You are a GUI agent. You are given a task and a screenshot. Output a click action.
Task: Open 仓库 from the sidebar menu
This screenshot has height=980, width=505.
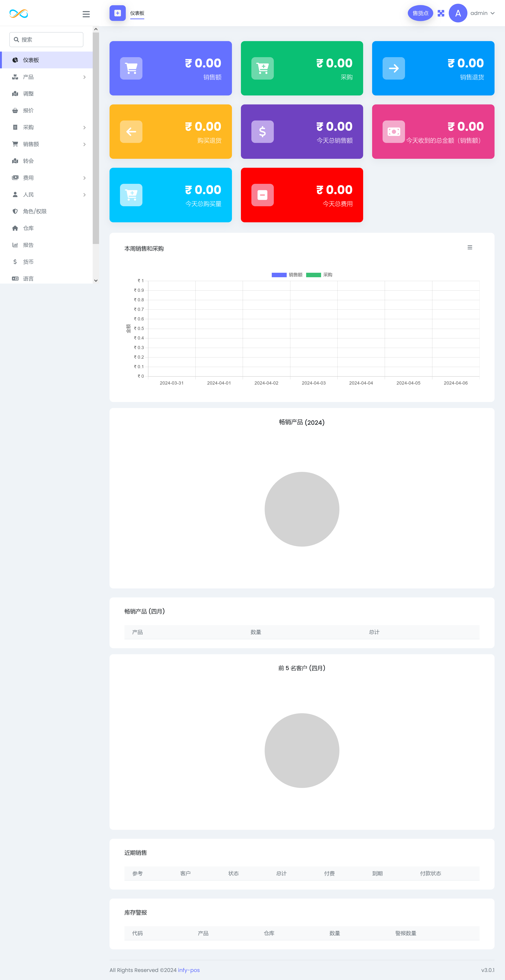coord(46,228)
